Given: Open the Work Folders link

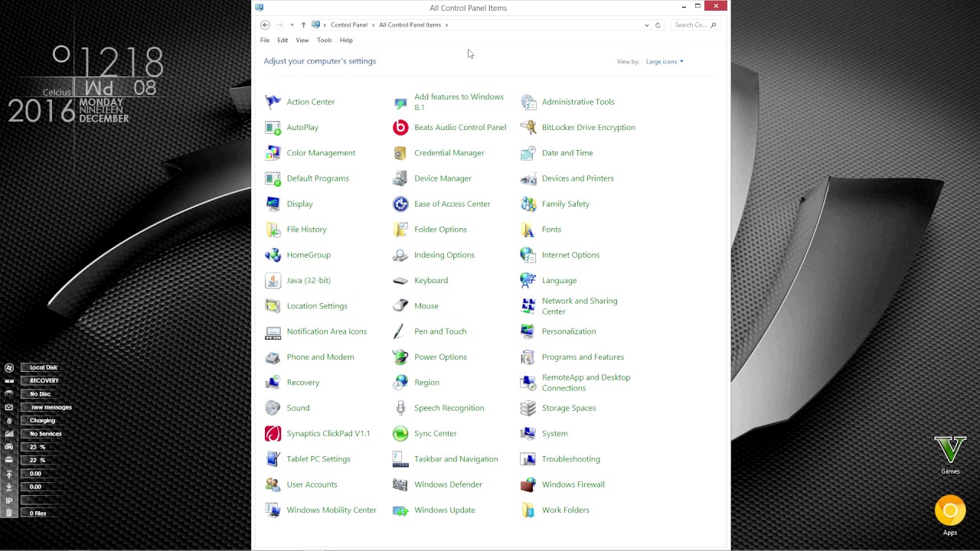Looking at the screenshot, I should [565, 510].
